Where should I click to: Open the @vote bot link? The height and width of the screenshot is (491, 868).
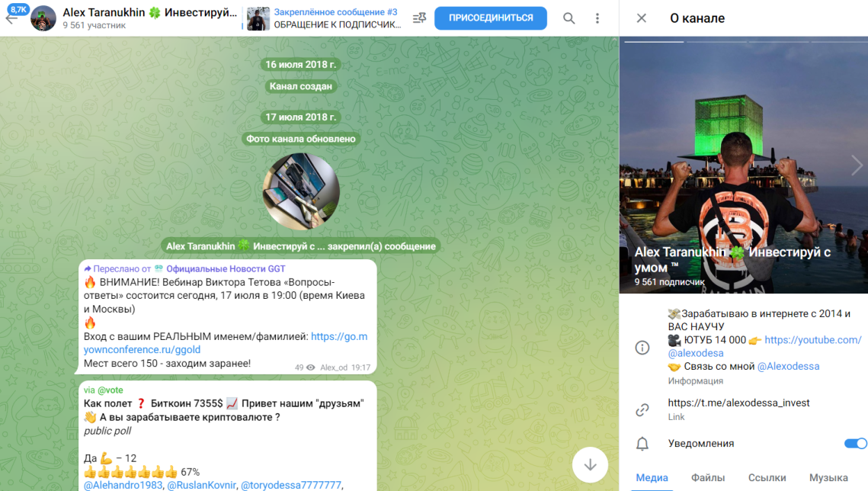tap(111, 390)
